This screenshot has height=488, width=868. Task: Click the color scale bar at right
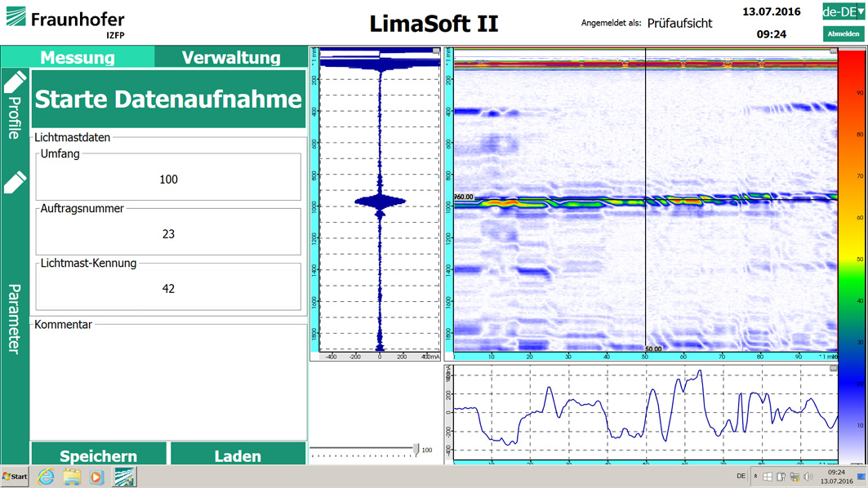tap(852, 255)
